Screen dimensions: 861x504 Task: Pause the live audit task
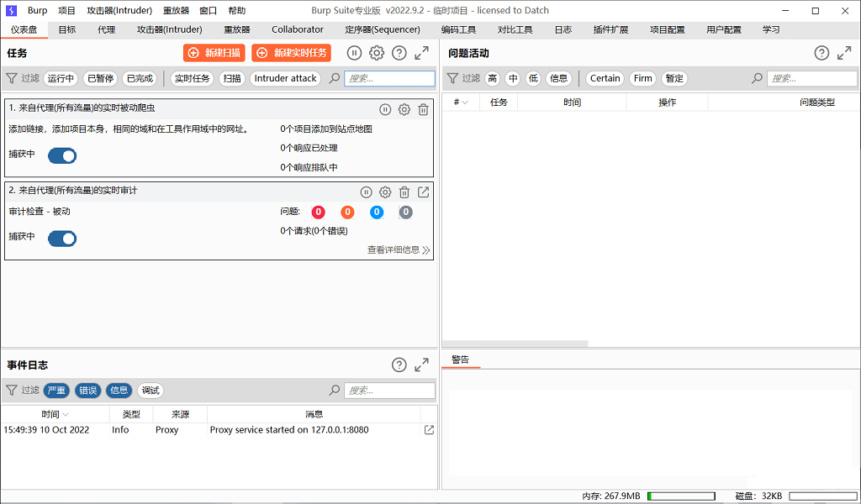[x=367, y=192]
